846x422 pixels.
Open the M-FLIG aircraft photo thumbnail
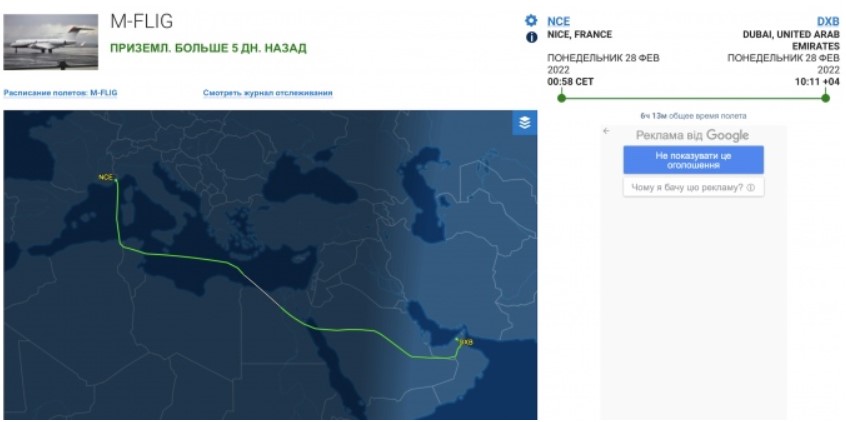50,43
